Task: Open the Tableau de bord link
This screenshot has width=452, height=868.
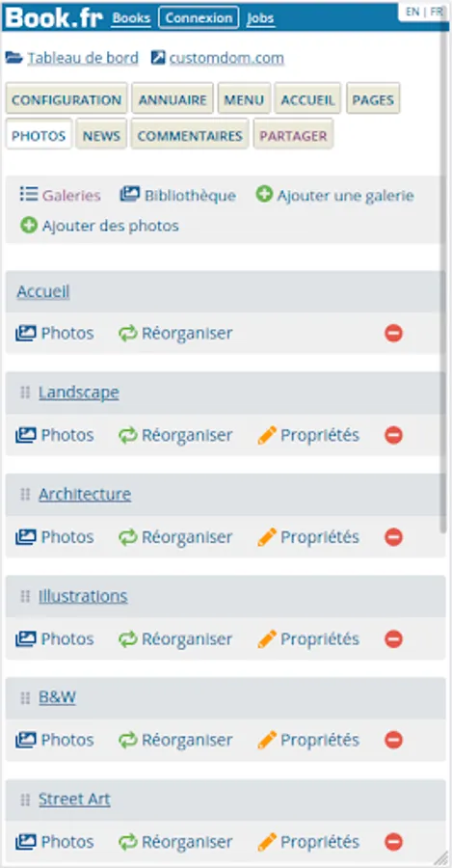Action: pos(83,58)
